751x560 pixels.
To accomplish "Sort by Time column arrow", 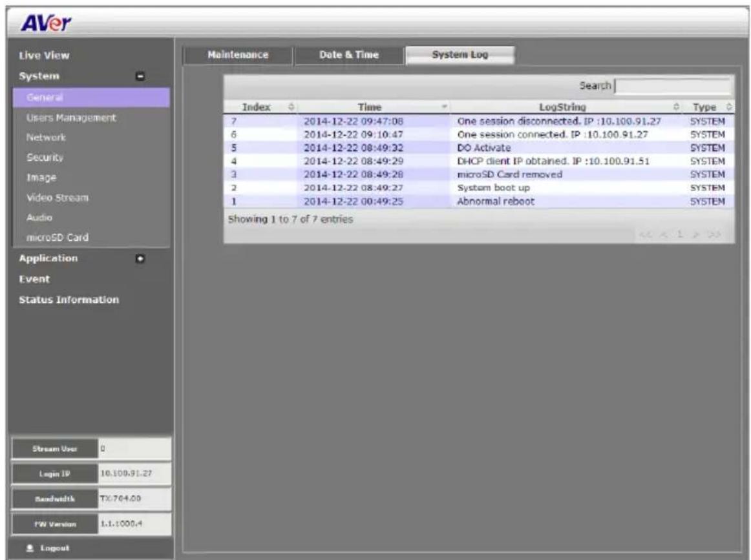I will (x=444, y=107).
